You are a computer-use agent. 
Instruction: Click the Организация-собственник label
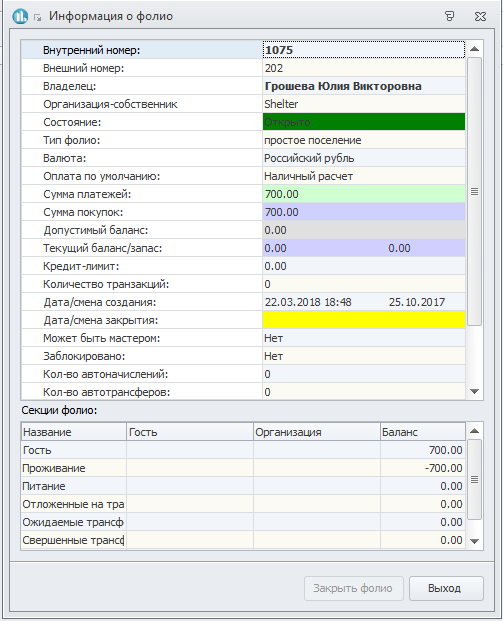(110, 104)
